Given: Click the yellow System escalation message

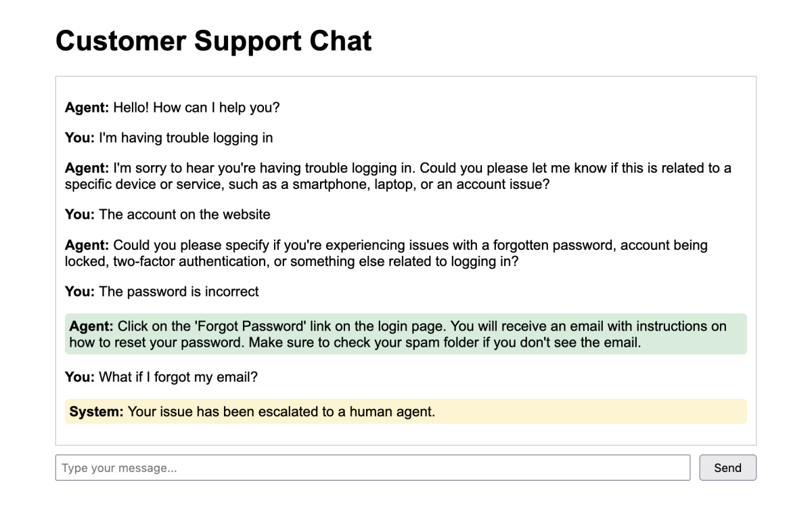Looking at the screenshot, I should (x=406, y=411).
